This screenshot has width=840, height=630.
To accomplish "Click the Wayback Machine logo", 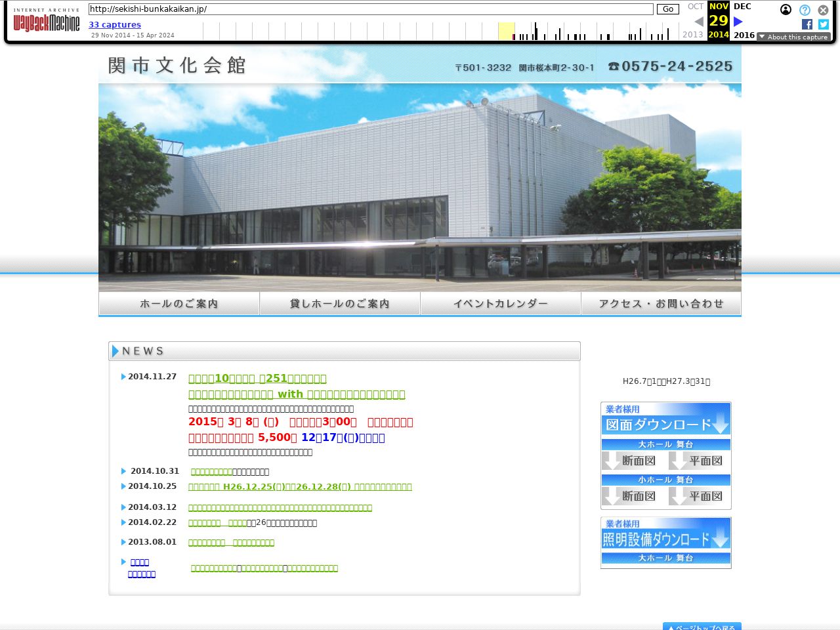I will [47, 20].
